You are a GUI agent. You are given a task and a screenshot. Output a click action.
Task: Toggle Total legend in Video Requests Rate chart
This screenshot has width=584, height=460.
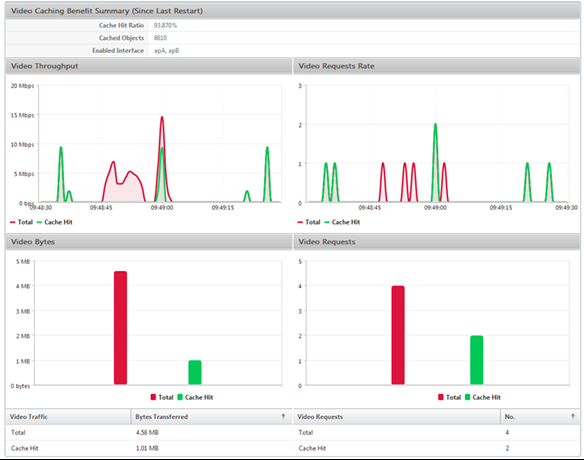pos(309,222)
